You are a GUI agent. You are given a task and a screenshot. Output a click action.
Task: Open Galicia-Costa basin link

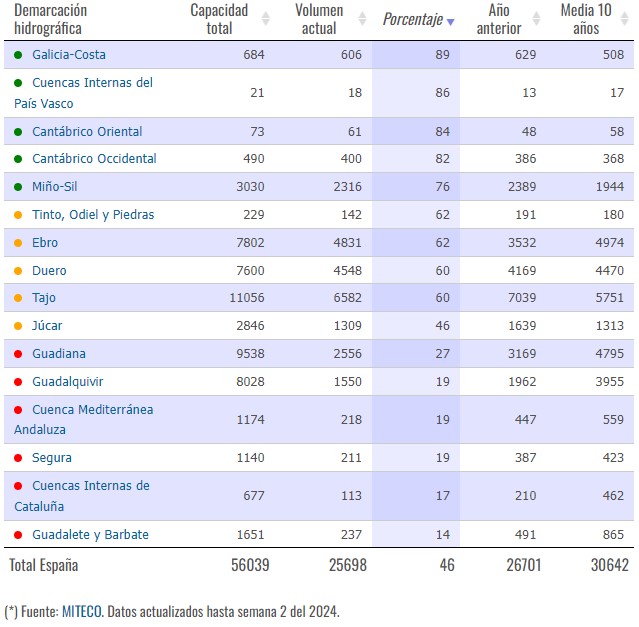[x=69, y=55]
